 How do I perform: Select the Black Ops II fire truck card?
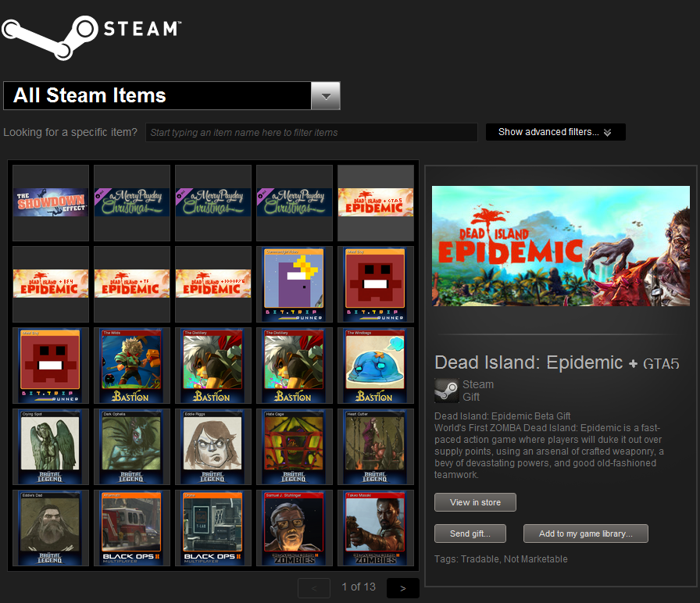pyautogui.click(x=132, y=528)
